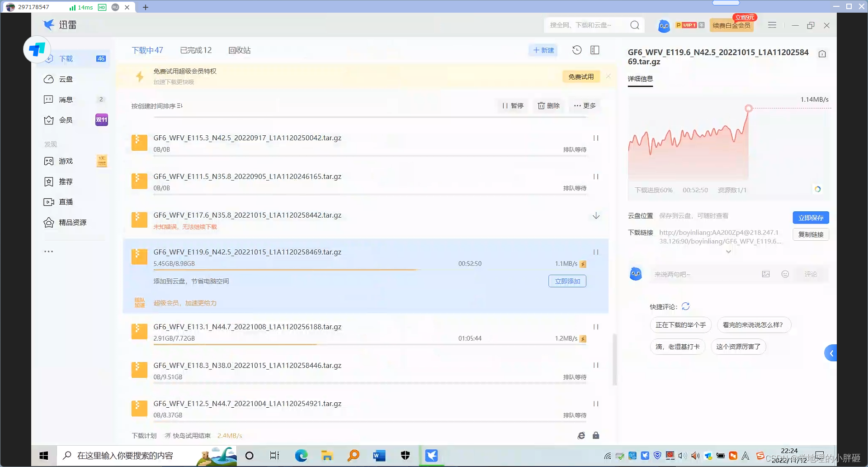Pause GF6_WFV_E113.1_N44.7 download task
Viewport: 868px width, 467px height.
pyautogui.click(x=596, y=327)
